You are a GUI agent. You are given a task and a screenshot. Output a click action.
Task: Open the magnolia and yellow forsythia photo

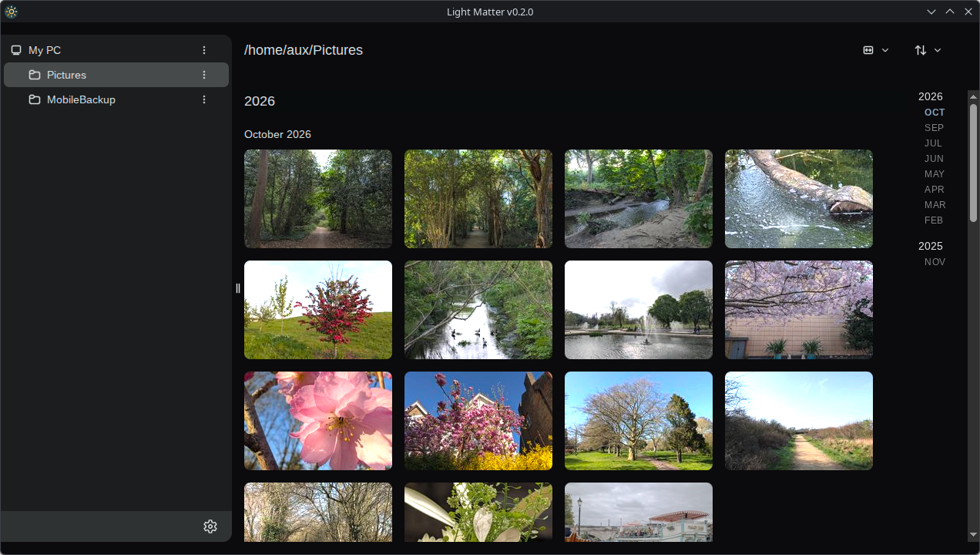click(478, 421)
